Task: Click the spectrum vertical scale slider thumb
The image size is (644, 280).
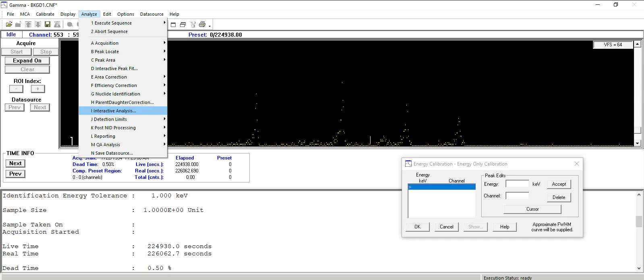Action: (637, 130)
